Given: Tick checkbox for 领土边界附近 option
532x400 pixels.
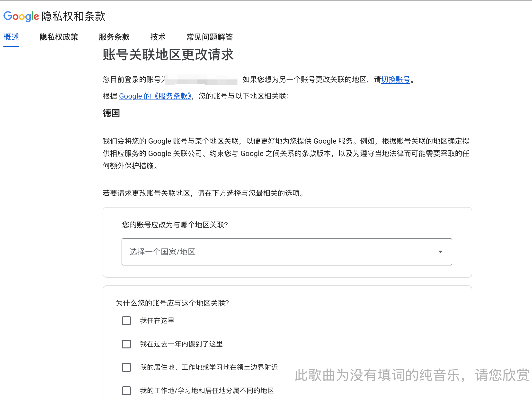Looking at the screenshot, I should [126, 367].
